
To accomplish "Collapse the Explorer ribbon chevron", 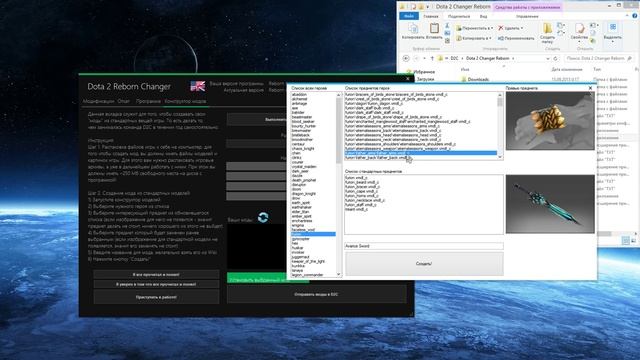I will (627, 16).
